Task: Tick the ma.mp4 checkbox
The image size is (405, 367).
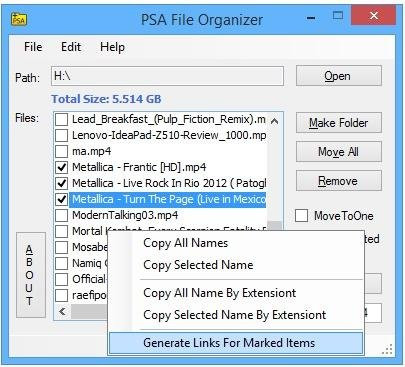Action: click(x=62, y=151)
